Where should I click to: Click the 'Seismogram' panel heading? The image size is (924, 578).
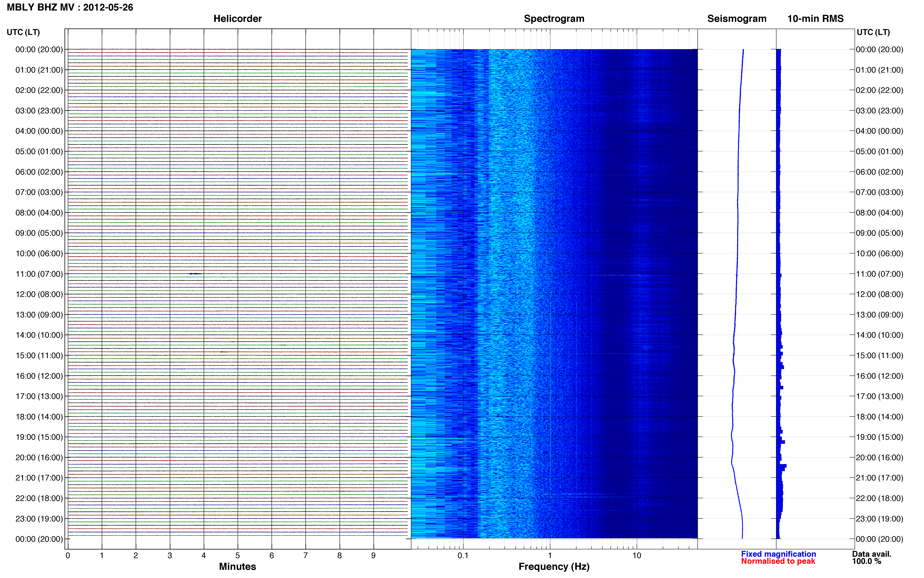coord(737,19)
